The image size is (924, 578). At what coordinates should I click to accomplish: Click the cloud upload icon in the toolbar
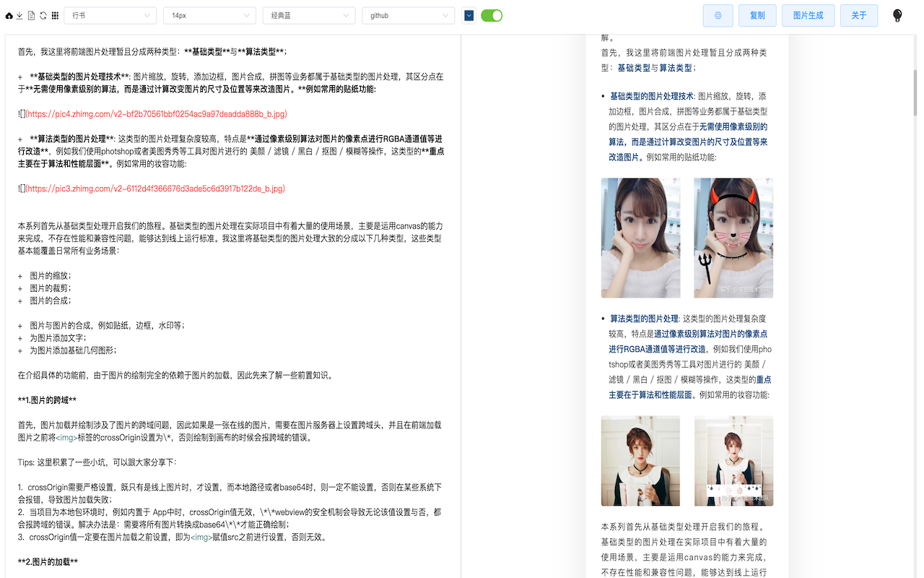coord(9,15)
